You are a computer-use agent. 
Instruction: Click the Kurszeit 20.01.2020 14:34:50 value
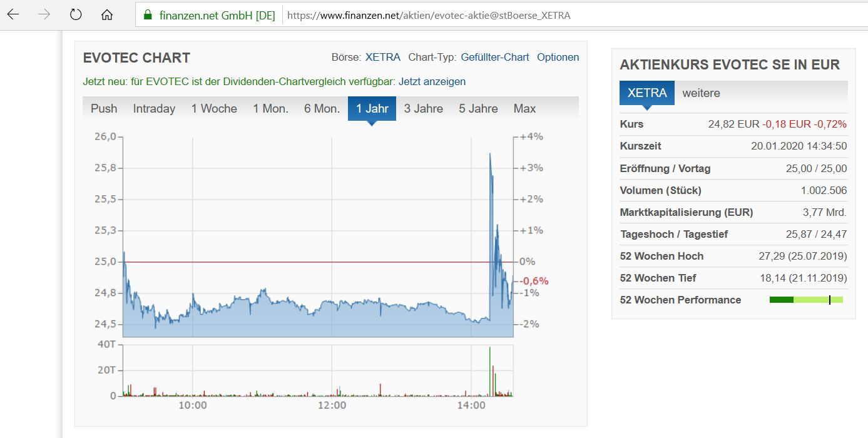pyautogui.click(x=799, y=146)
